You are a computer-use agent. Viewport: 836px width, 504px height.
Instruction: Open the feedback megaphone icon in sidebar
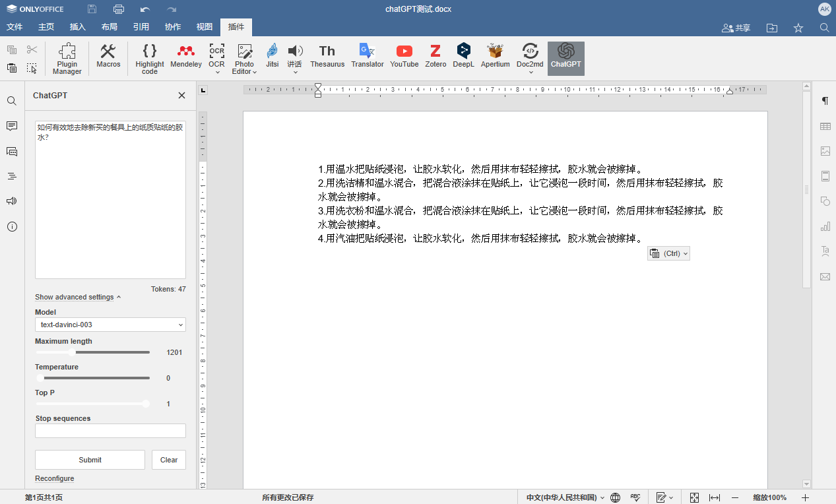[x=12, y=201]
